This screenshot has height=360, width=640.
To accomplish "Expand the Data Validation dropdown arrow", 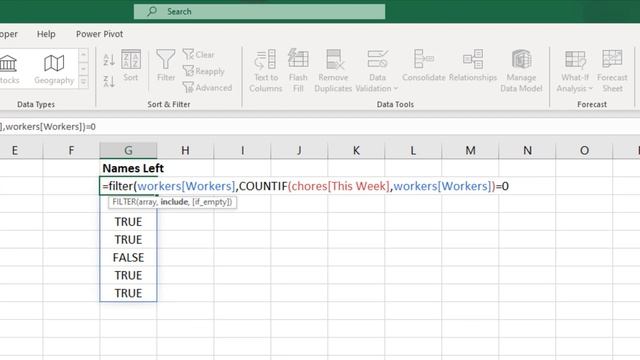I will coord(395,89).
